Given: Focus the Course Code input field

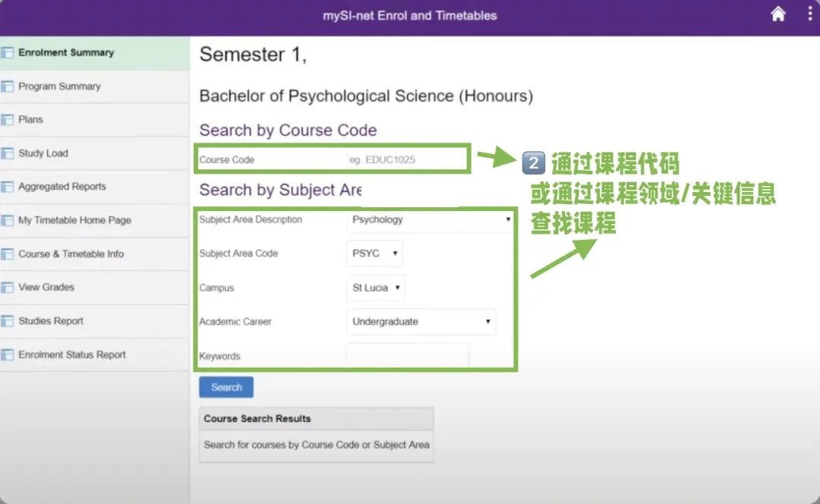Looking at the screenshot, I should 405,159.
